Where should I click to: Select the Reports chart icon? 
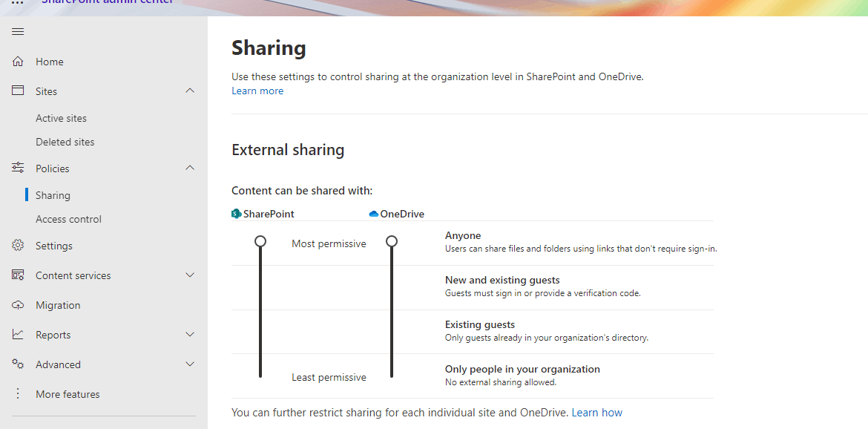(x=18, y=334)
